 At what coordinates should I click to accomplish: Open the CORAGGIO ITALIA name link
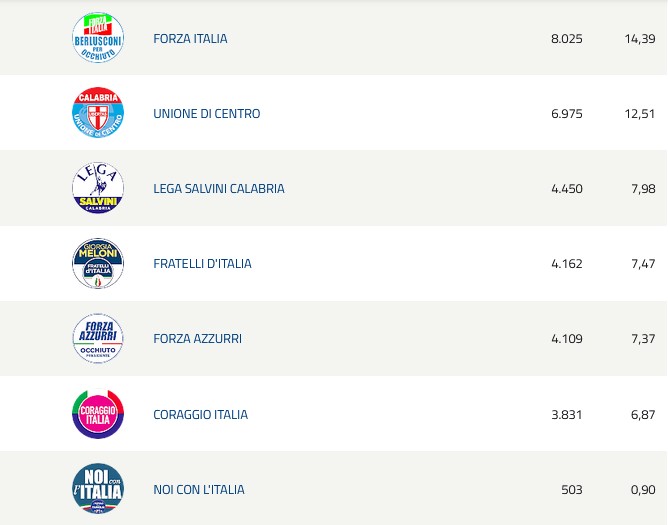point(200,415)
